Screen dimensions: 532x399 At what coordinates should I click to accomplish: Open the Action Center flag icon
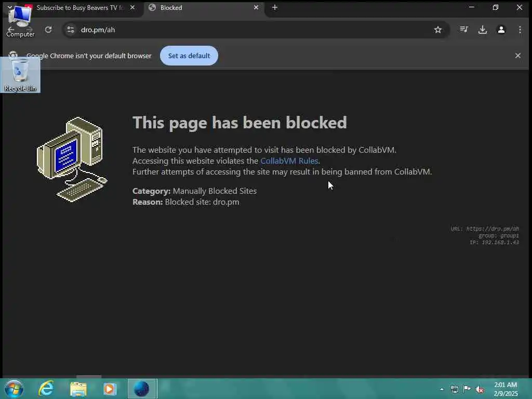click(467, 389)
